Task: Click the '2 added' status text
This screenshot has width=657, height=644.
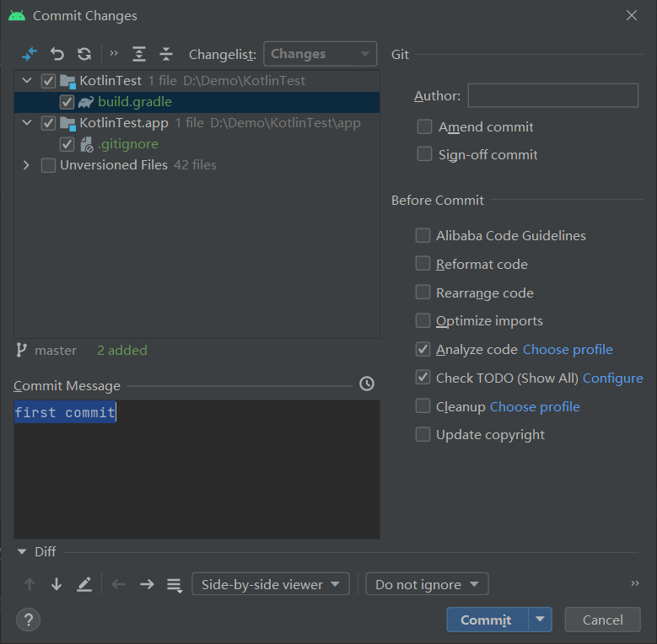Action: (122, 350)
